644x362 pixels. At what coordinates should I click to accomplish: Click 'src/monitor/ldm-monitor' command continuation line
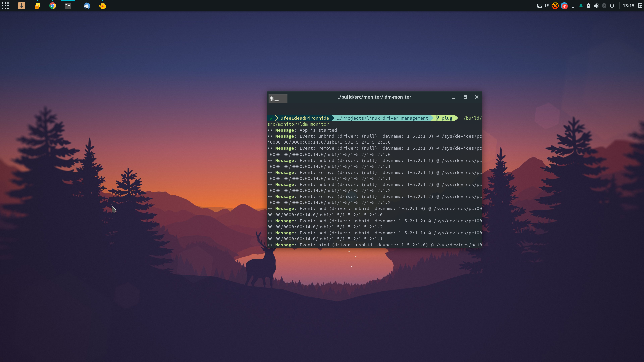point(298,124)
